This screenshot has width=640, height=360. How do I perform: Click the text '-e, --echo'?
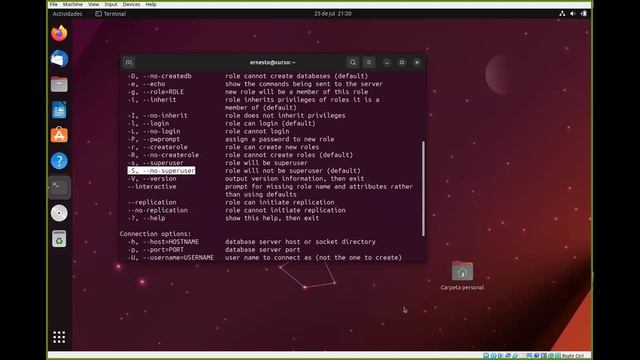(x=146, y=84)
